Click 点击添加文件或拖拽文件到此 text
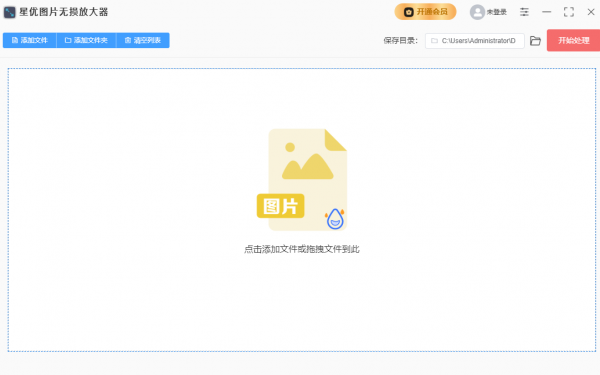 [302, 249]
